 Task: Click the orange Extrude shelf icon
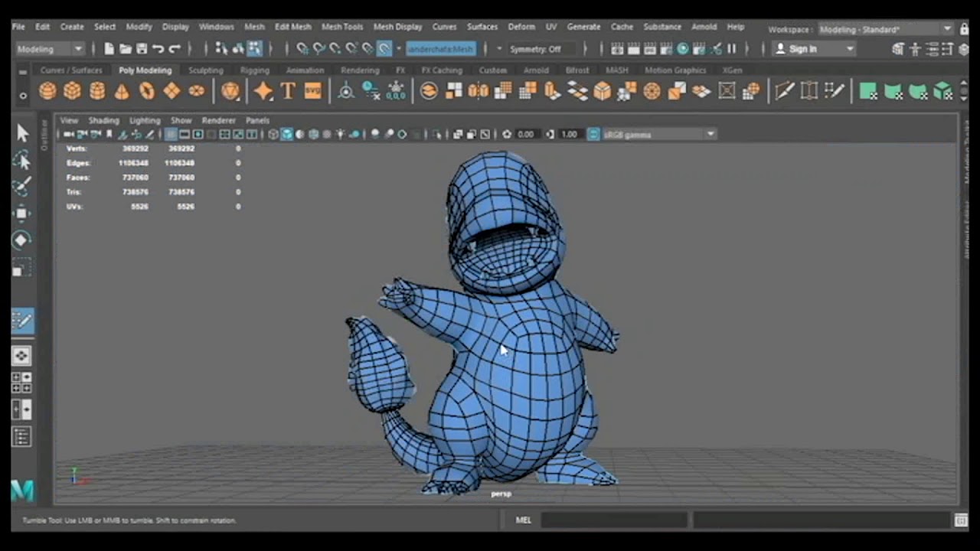coord(552,91)
